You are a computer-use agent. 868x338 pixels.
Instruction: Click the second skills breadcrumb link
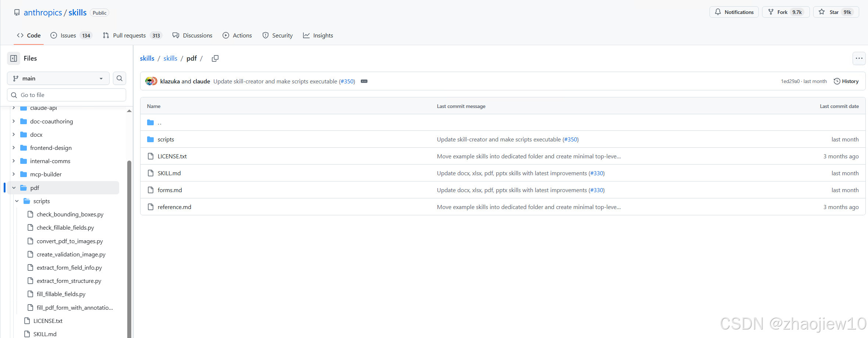point(170,58)
